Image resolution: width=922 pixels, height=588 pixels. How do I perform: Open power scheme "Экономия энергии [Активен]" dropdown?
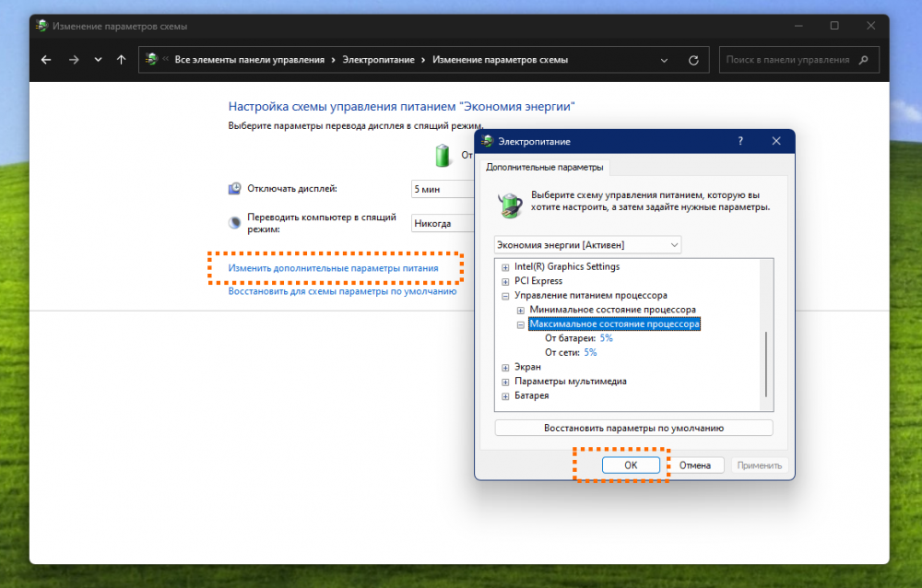[x=587, y=244]
